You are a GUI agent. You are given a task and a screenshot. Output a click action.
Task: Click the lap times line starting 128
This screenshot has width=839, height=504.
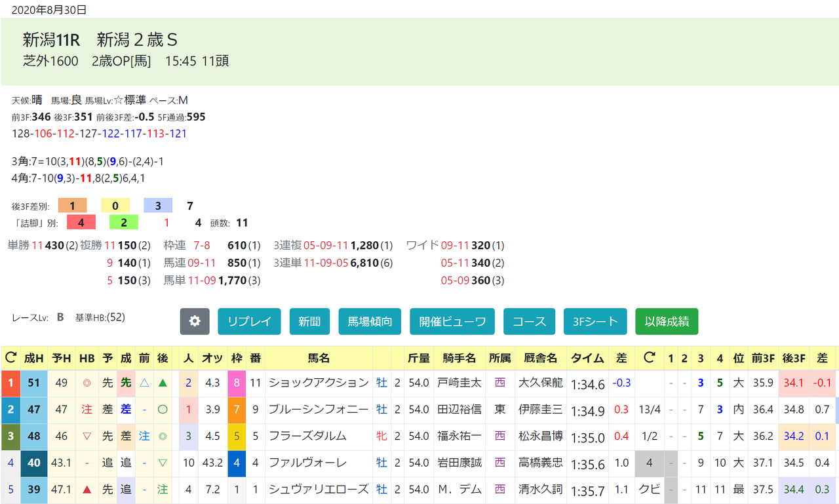tap(100, 134)
